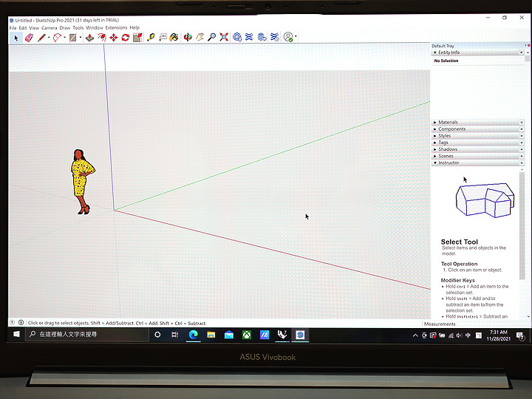This screenshot has height=399, width=532.
Task: Pick the Line pencil tool
Action: pyautogui.click(x=41, y=38)
